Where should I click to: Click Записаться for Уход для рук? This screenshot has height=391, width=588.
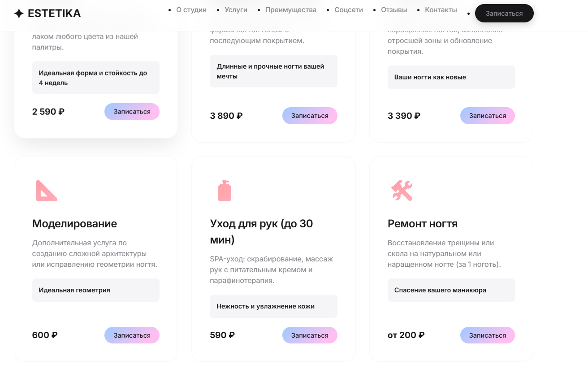click(x=310, y=335)
